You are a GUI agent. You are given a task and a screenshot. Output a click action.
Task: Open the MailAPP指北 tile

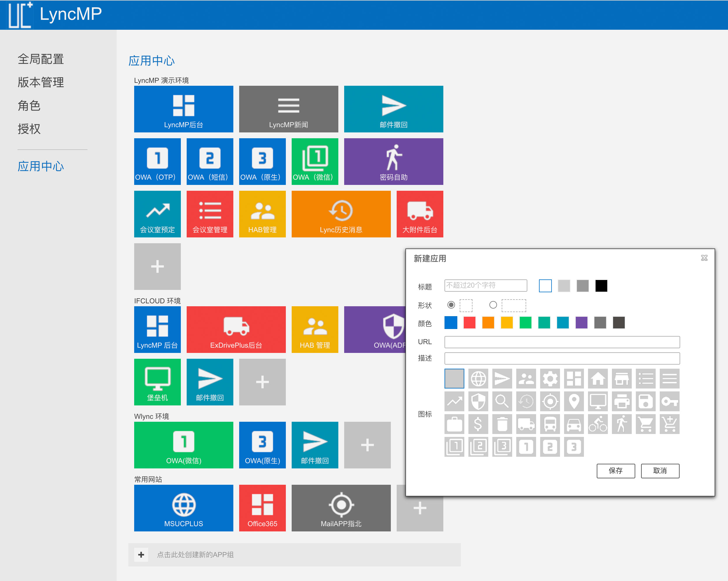pyautogui.click(x=341, y=508)
